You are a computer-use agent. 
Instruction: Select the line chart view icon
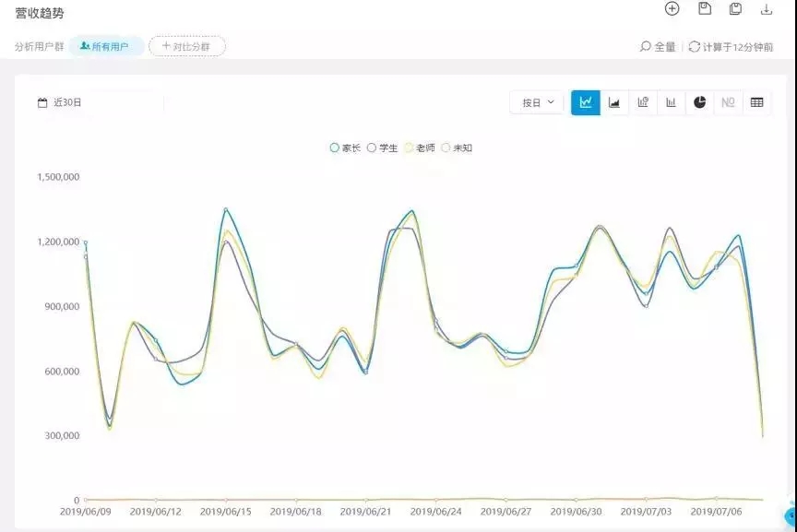pyautogui.click(x=586, y=102)
